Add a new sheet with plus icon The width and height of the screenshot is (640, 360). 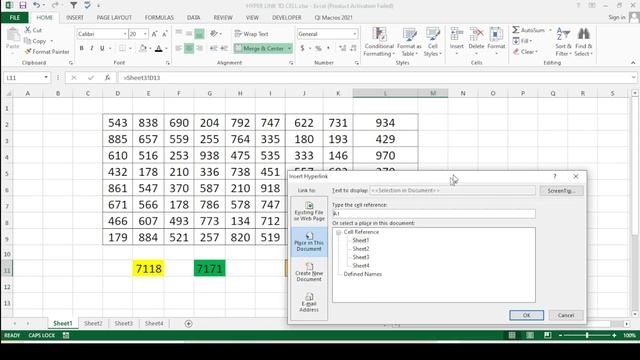(x=188, y=324)
